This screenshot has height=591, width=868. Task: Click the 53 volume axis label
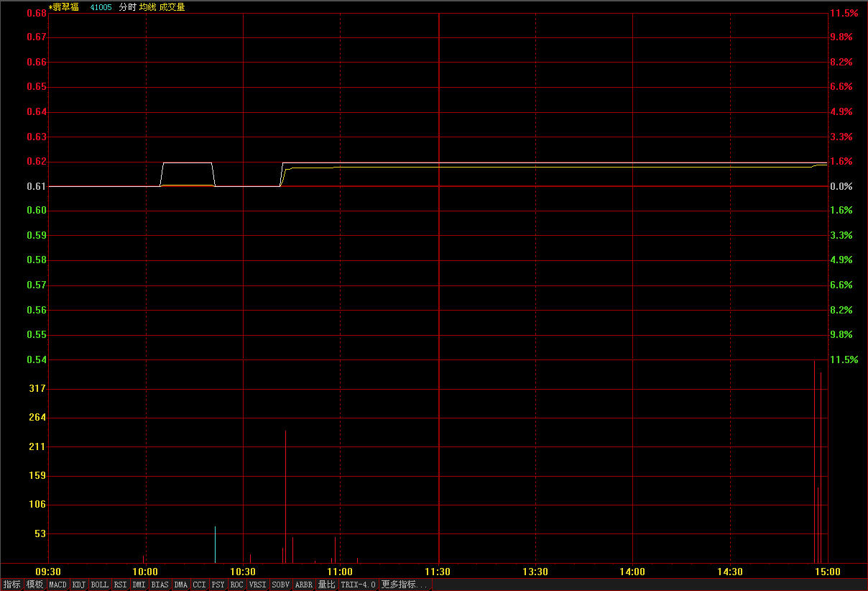coord(40,533)
